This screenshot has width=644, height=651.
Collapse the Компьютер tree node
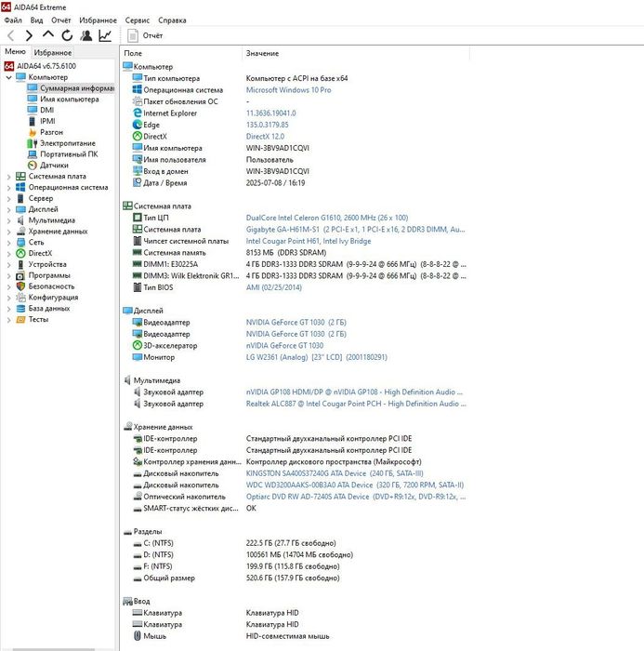8,77
